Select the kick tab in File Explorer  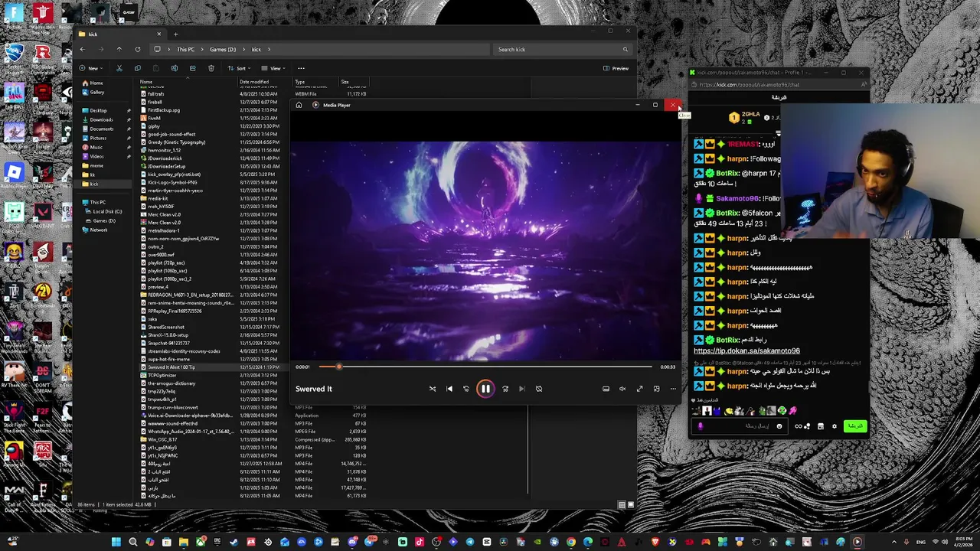[121, 34]
